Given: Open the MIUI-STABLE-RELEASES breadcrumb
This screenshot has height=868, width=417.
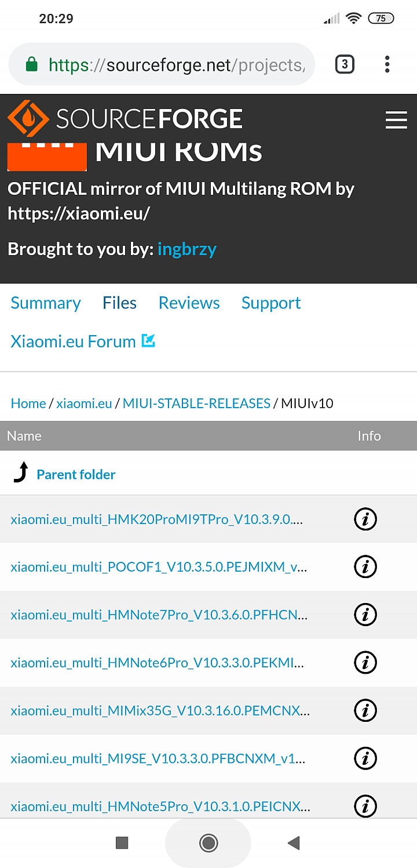Looking at the screenshot, I should pyautogui.click(x=196, y=404).
